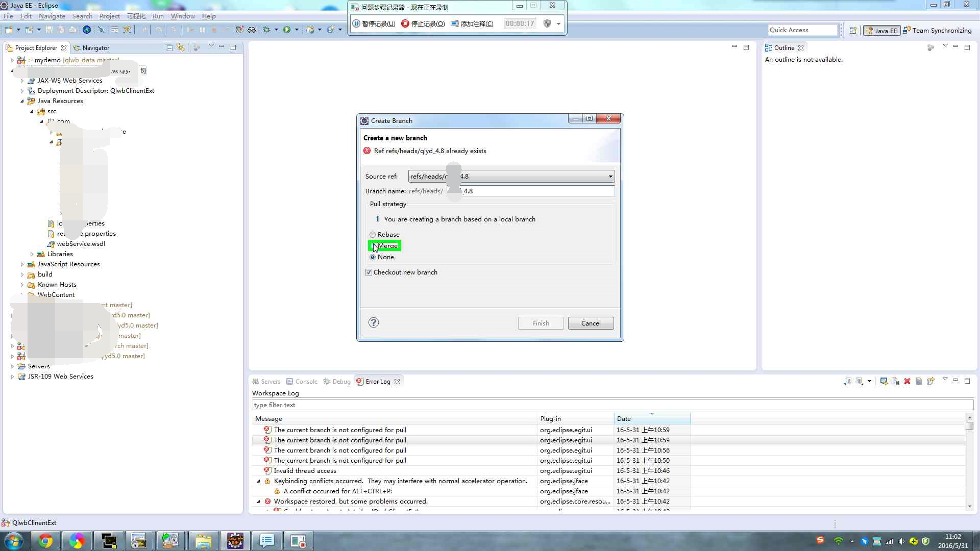Select the Rebase pull strategy radio button
The height and width of the screenshot is (551, 980).
coord(372,234)
